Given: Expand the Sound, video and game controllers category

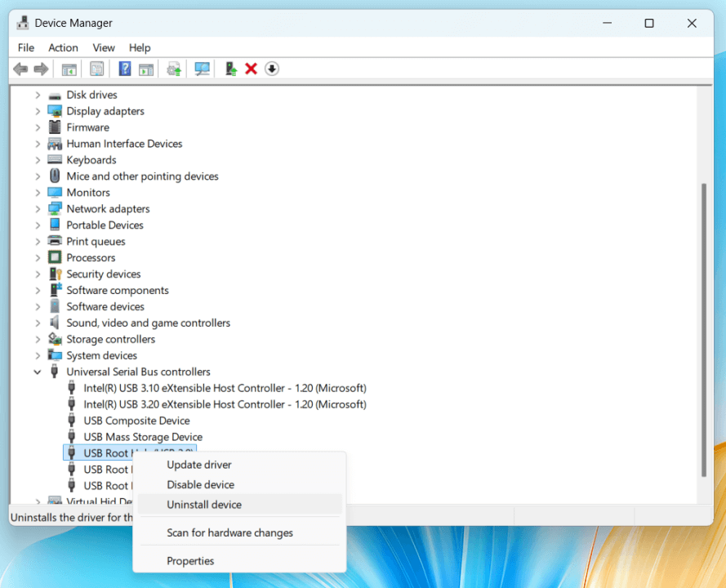Looking at the screenshot, I should tap(38, 323).
